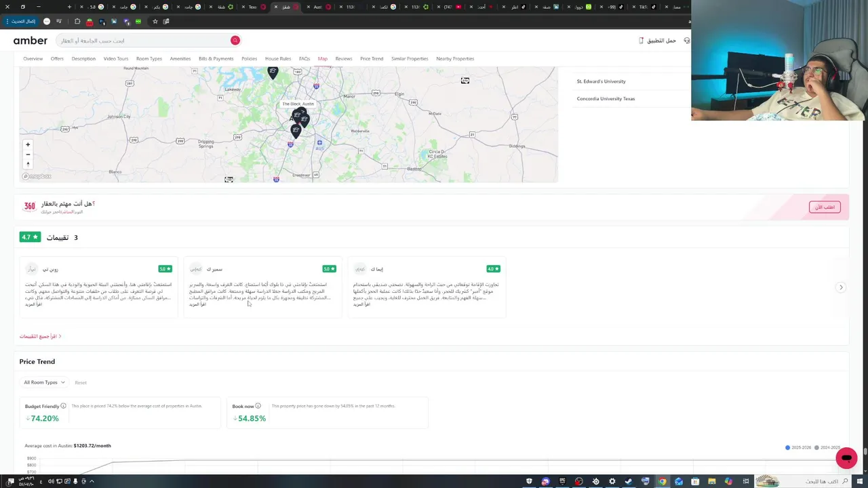This screenshot has width=868, height=488.
Task: Open the Similar Properties tab
Action: point(410,59)
